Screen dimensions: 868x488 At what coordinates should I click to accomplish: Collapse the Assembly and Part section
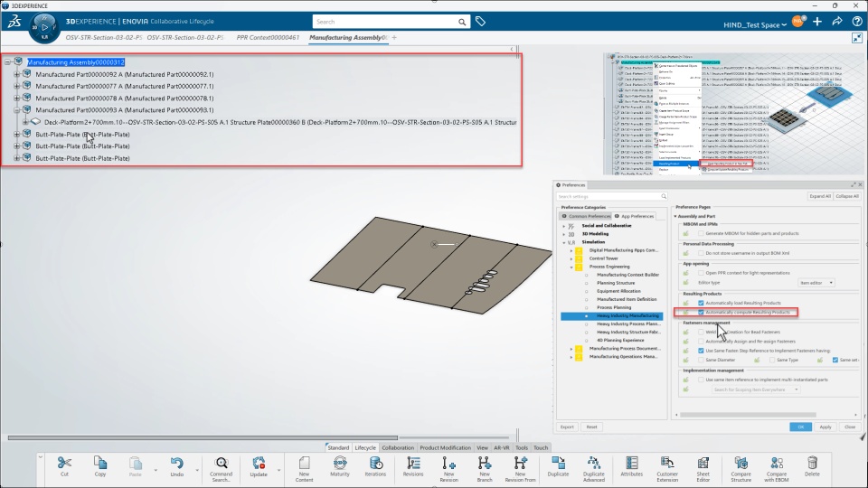pyautogui.click(x=675, y=216)
